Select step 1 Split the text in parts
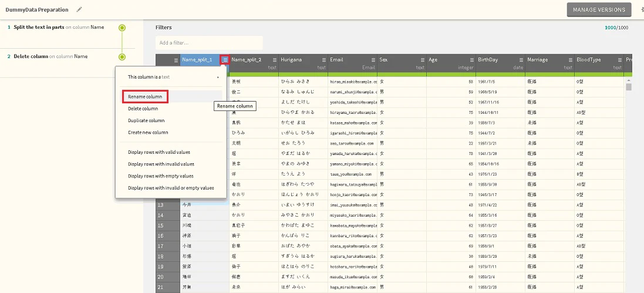Screen dimensions: 644x293 [59, 27]
